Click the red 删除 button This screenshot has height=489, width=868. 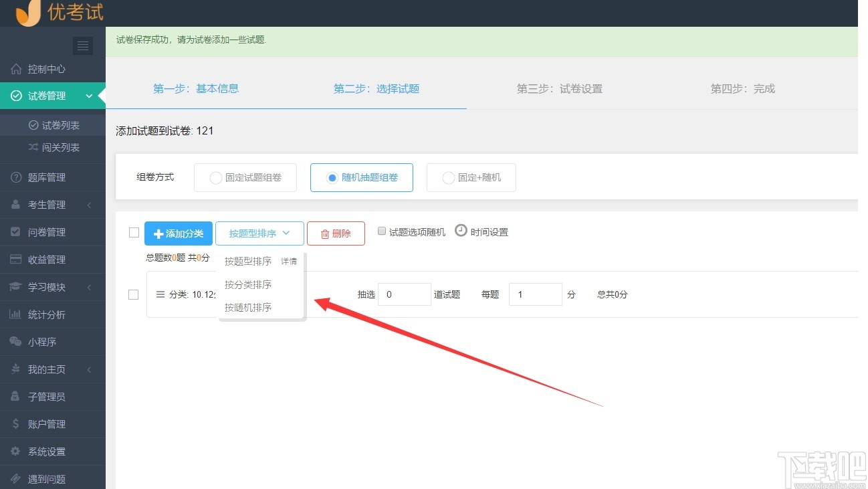coord(336,233)
